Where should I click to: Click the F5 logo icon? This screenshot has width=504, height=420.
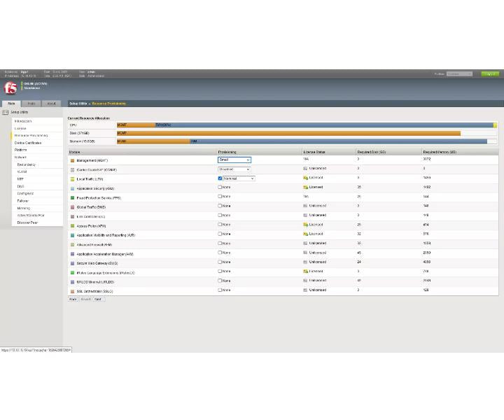click(x=10, y=87)
